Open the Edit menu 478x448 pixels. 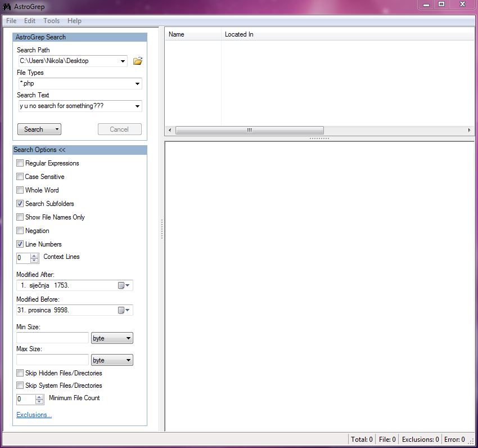(30, 21)
